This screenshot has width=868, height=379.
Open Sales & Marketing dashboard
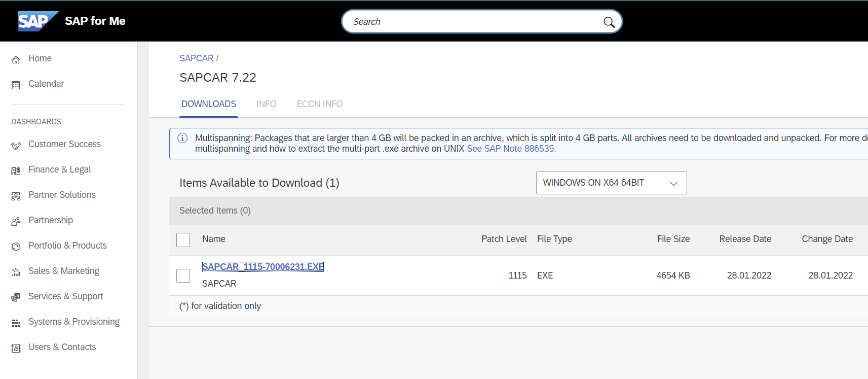pyautogui.click(x=64, y=271)
